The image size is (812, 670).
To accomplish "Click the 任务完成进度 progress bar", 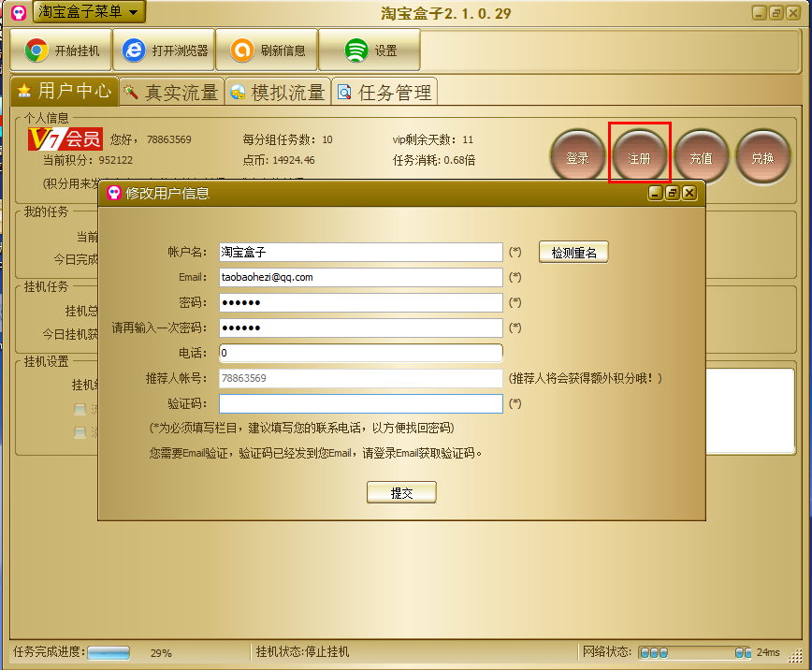I will tap(109, 652).
